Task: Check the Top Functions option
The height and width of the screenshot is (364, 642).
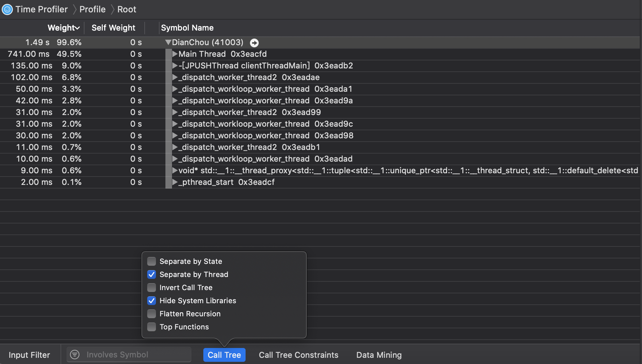Action: coord(152,327)
